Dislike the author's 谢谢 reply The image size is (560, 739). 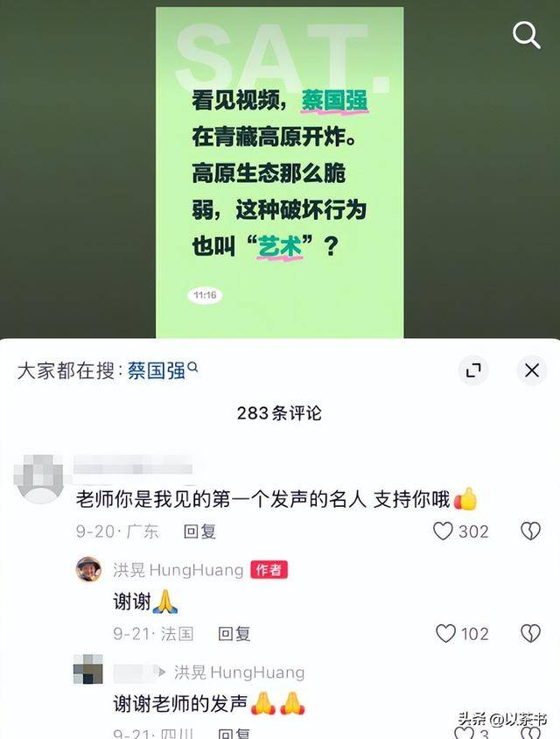pyautogui.click(x=530, y=633)
